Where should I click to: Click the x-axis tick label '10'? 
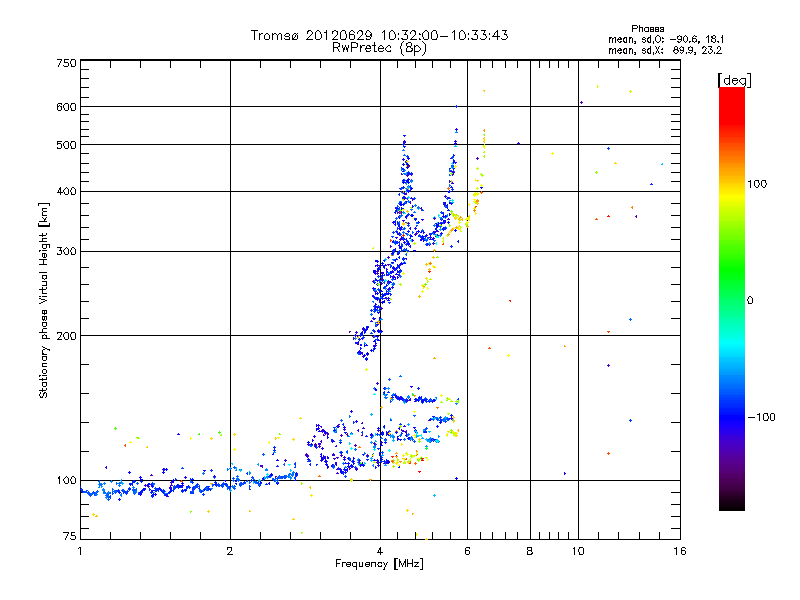pyautogui.click(x=578, y=551)
